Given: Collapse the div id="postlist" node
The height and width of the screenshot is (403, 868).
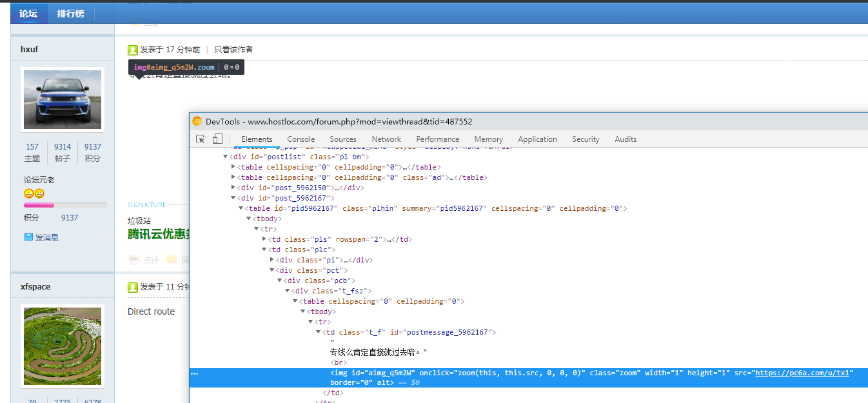Looking at the screenshot, I should [x=226, y=157].
